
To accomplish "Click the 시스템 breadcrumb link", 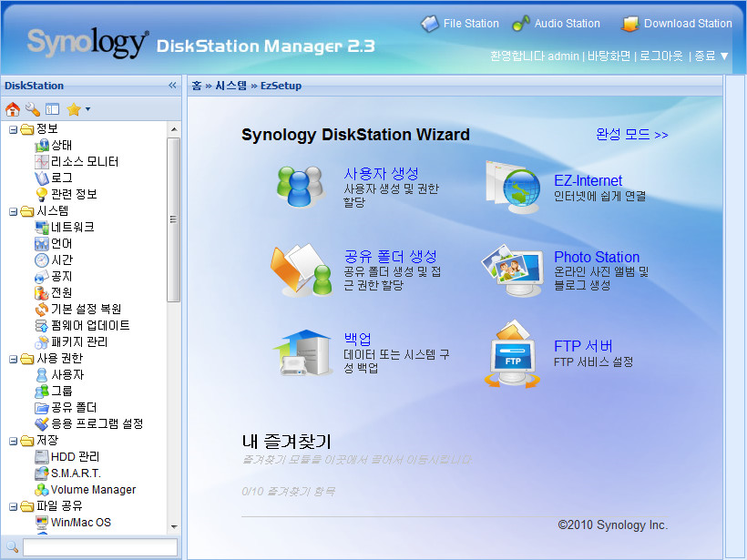I will (231, 86).
